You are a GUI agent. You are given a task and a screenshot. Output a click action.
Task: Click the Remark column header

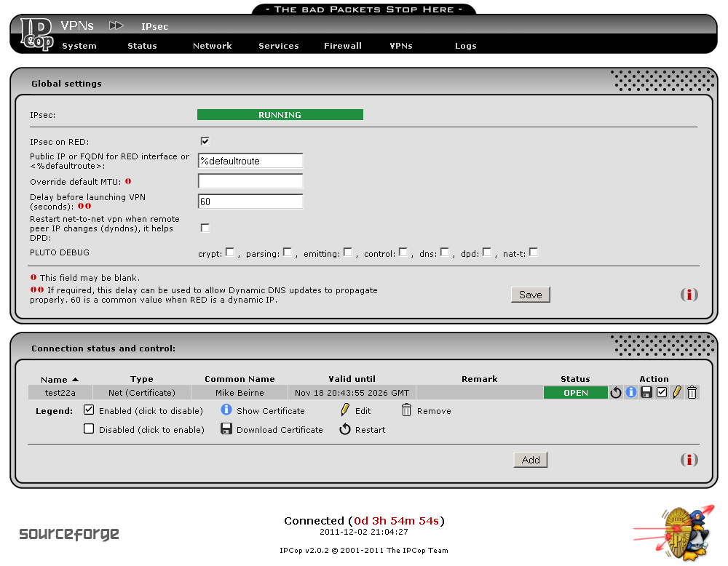coord(480,379)
